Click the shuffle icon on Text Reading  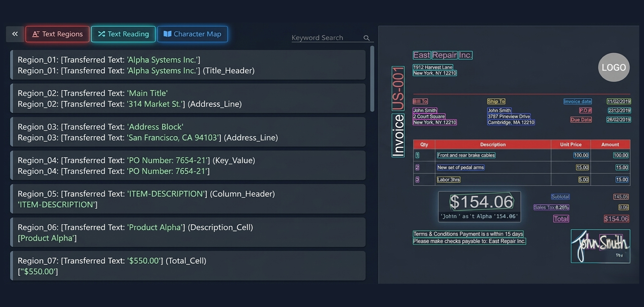pos(101,34)
